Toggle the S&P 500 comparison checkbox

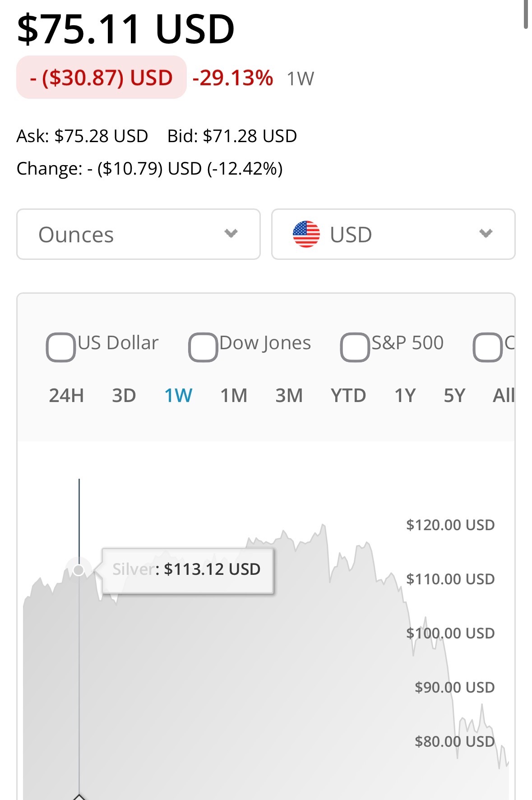355,347
